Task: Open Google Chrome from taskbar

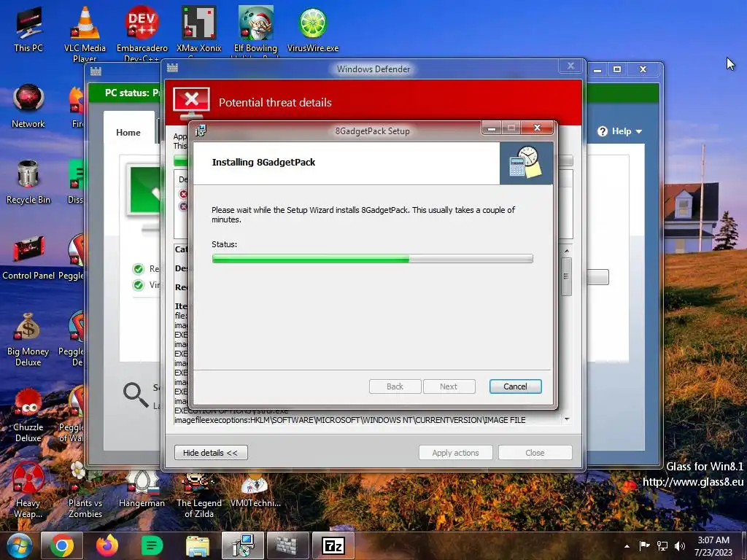Action: pos(62,545)
